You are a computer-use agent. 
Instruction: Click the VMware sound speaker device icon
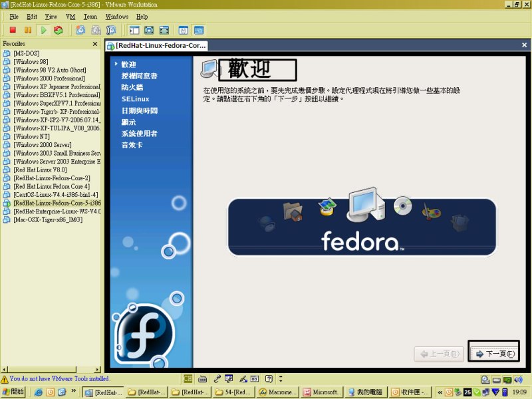[x=518, y=380]
